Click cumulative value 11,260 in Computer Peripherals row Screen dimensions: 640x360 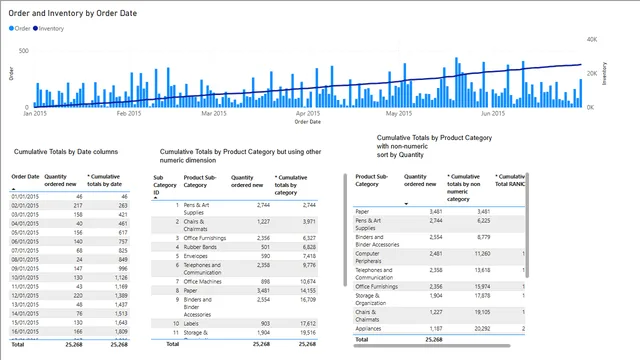(x=482, y=253)
